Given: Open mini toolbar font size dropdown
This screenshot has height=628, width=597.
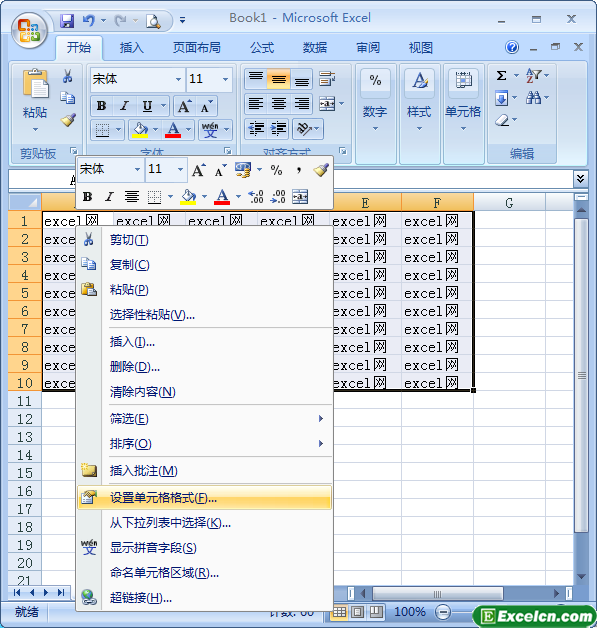Looking at the screenshot, I should [x=180, y=169].
